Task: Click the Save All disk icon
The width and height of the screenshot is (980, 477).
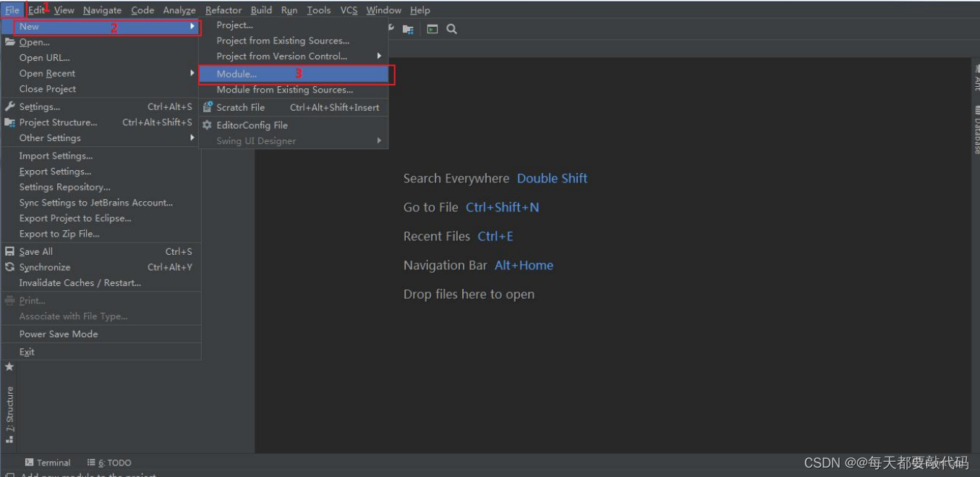Action: [10, 251]
